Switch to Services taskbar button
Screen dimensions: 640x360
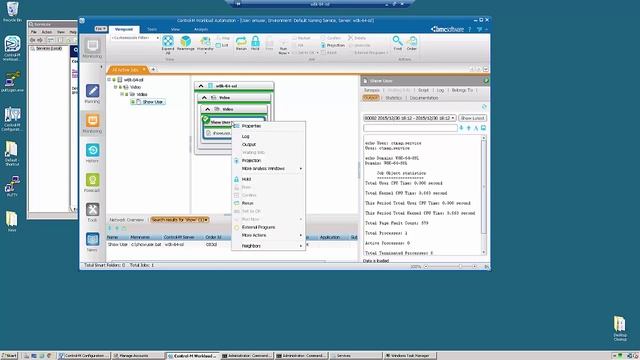coord(356,356)
